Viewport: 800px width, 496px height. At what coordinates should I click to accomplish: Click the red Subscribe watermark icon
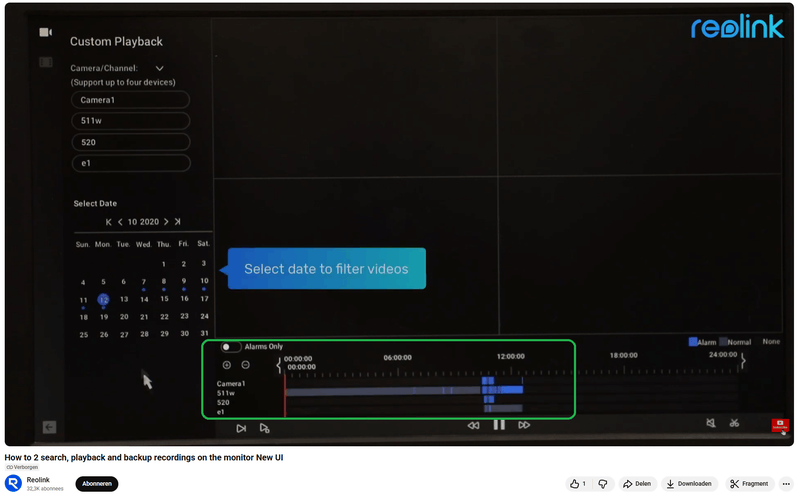[780, 425]
